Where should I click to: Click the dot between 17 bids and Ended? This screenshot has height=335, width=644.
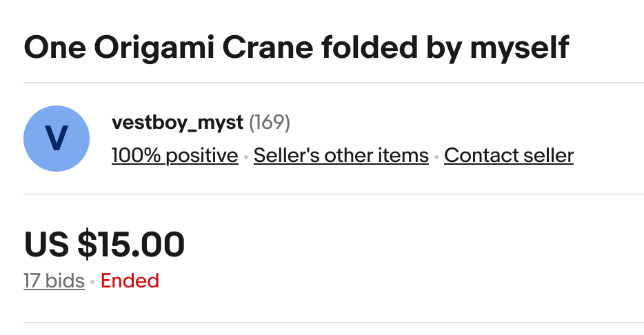(x=92, y=283)
